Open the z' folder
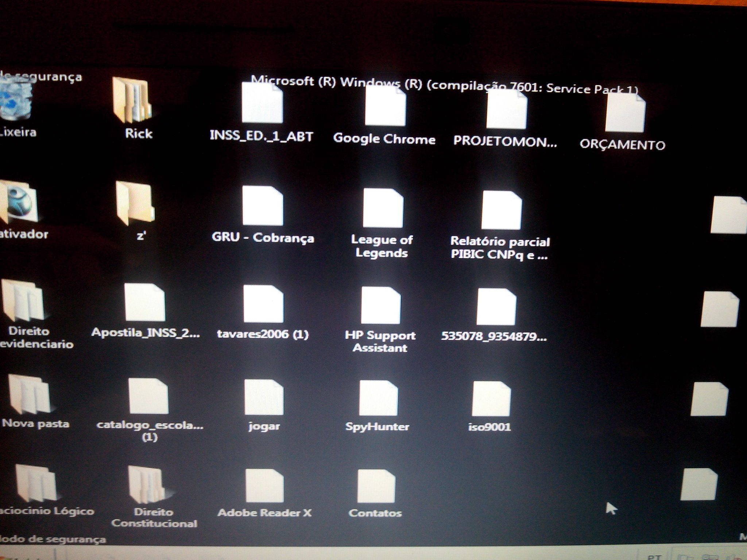The height and width of the screenshot is (560, 747). point(135,203)
